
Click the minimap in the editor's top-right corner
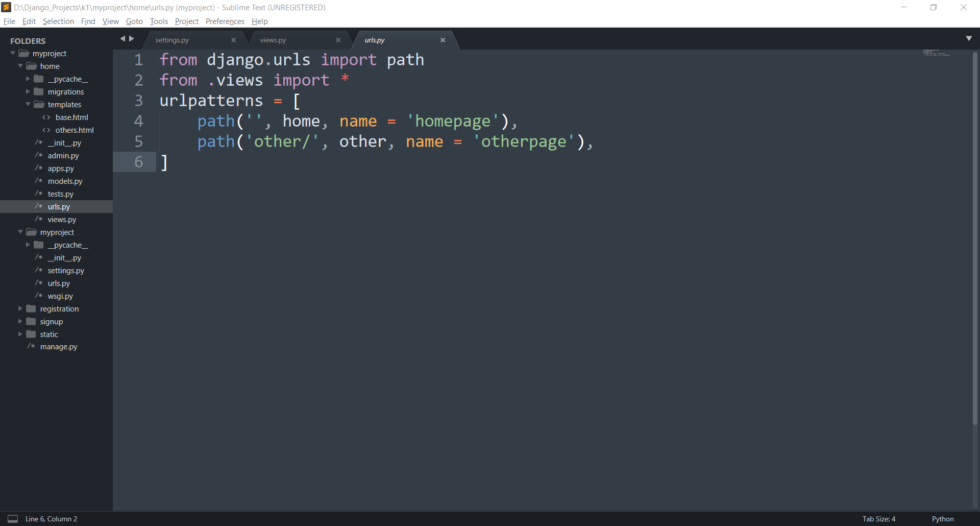point(937,54)
